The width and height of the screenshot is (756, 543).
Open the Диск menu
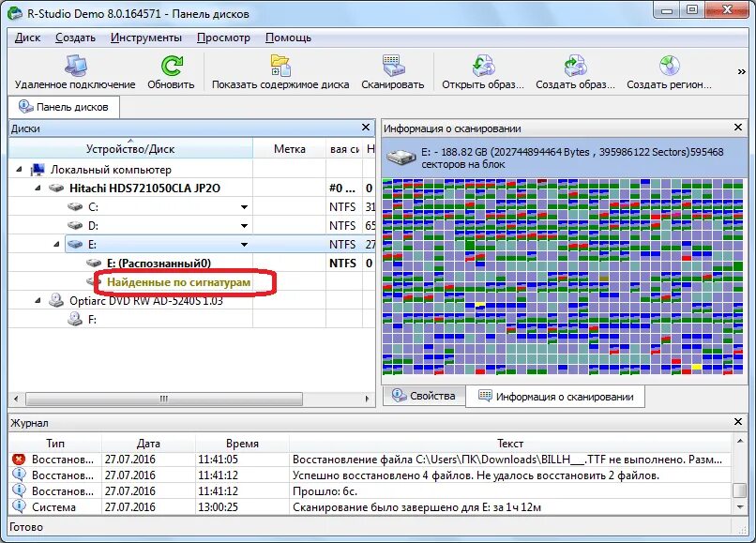[27, 38]
